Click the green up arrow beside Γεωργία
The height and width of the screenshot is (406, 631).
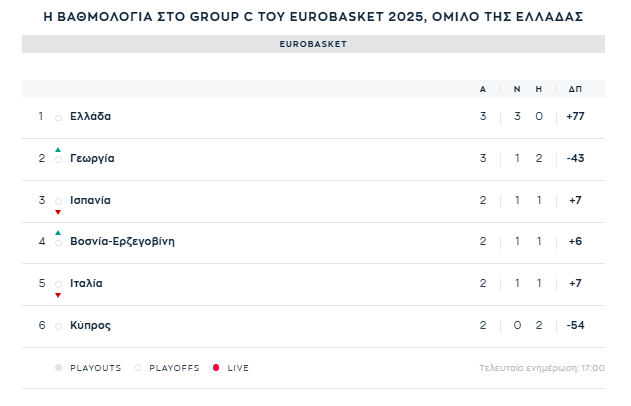coord(58,150)
